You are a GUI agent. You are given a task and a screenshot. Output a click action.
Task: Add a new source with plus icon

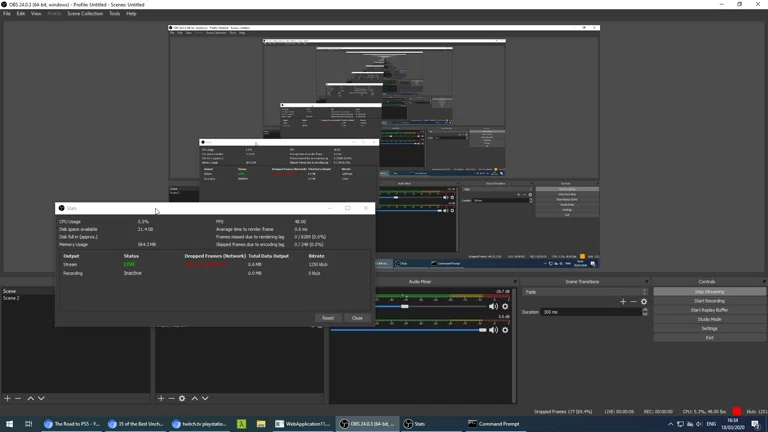[x=160, y=398]
